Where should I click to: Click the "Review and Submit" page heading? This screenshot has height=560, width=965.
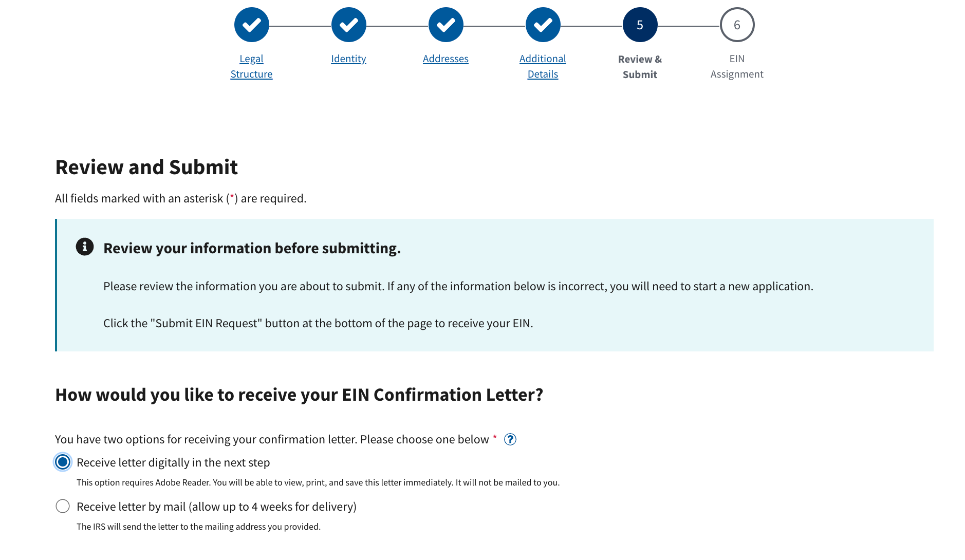click(146, 167)
